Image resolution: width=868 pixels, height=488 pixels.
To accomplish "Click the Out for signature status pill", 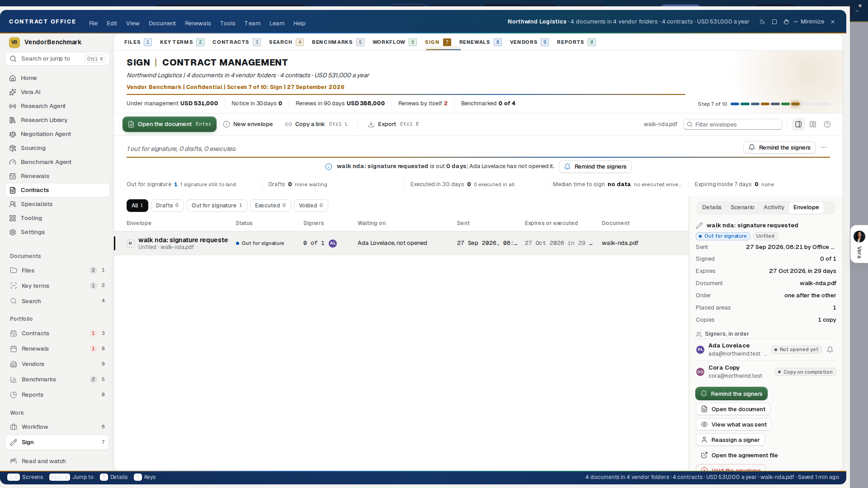I will click(723, 236).
